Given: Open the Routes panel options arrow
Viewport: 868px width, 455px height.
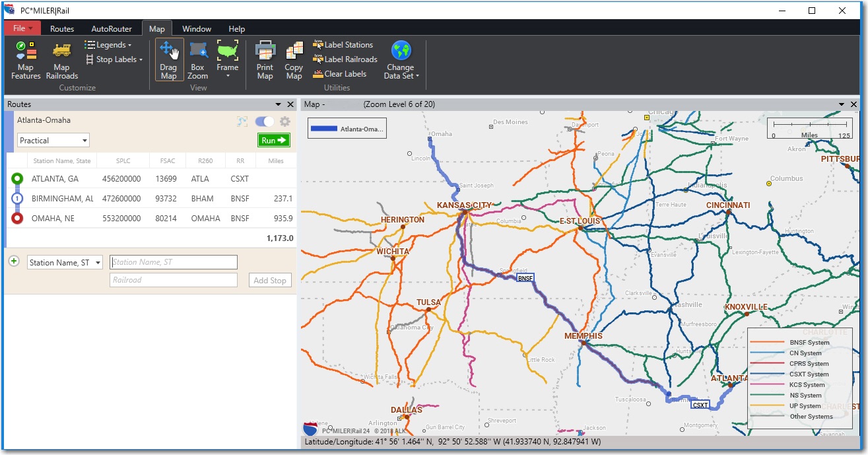Looking at the screenshot, I should click(x=279, y=104).
